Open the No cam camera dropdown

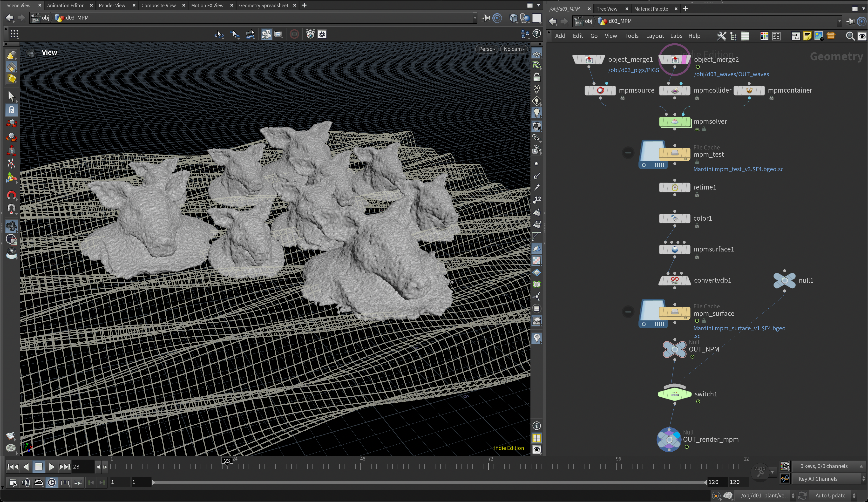514,49
